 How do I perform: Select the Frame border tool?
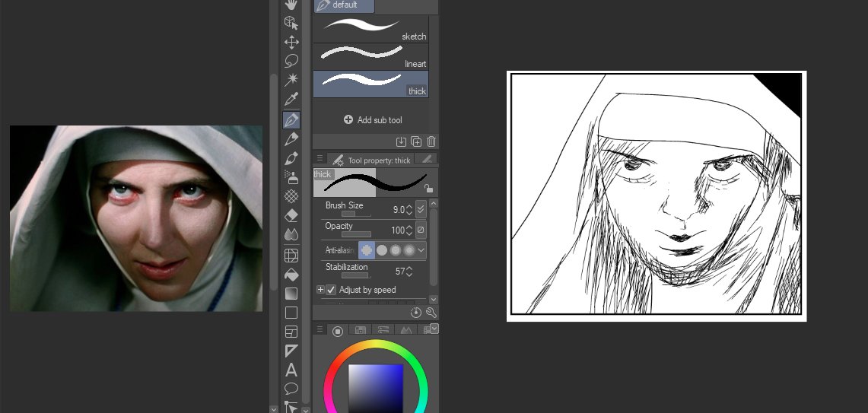click(291, 332)
